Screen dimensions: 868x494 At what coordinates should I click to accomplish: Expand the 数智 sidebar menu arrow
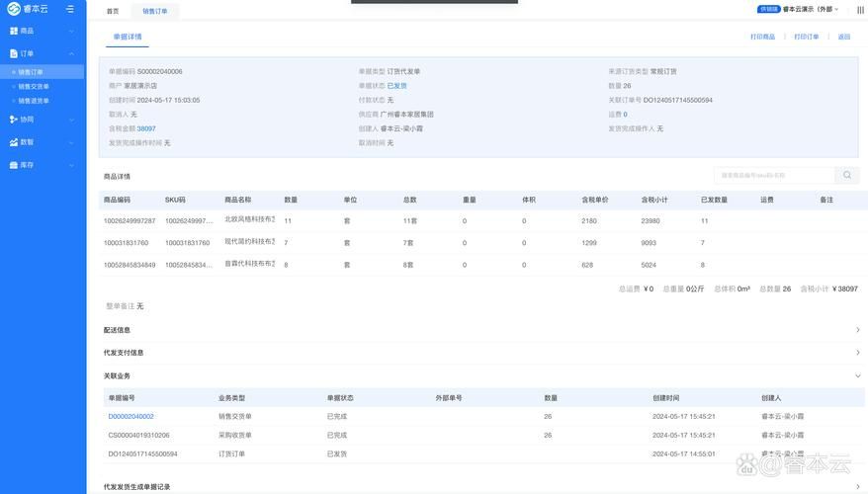71,142
